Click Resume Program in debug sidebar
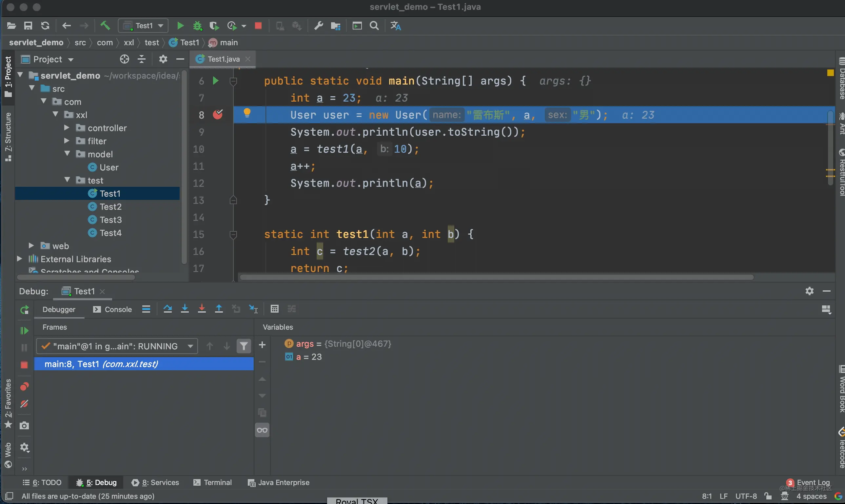This screenshot has height=504, width=845. point(24,330)
